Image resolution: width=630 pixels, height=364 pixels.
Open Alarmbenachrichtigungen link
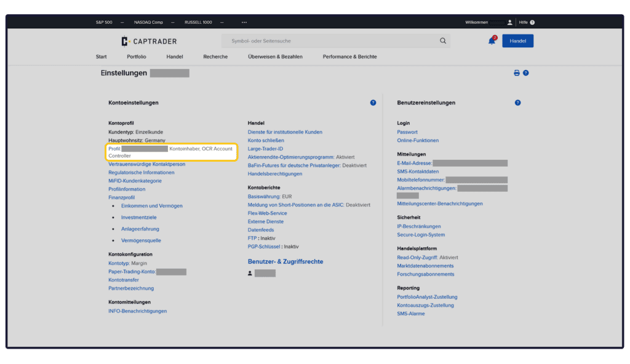[427, 188]
